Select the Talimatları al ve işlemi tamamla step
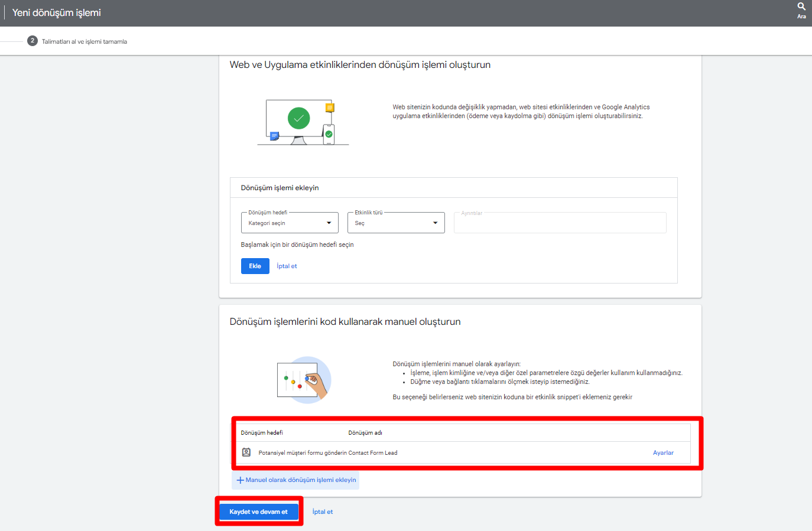 tap(85, 42)
